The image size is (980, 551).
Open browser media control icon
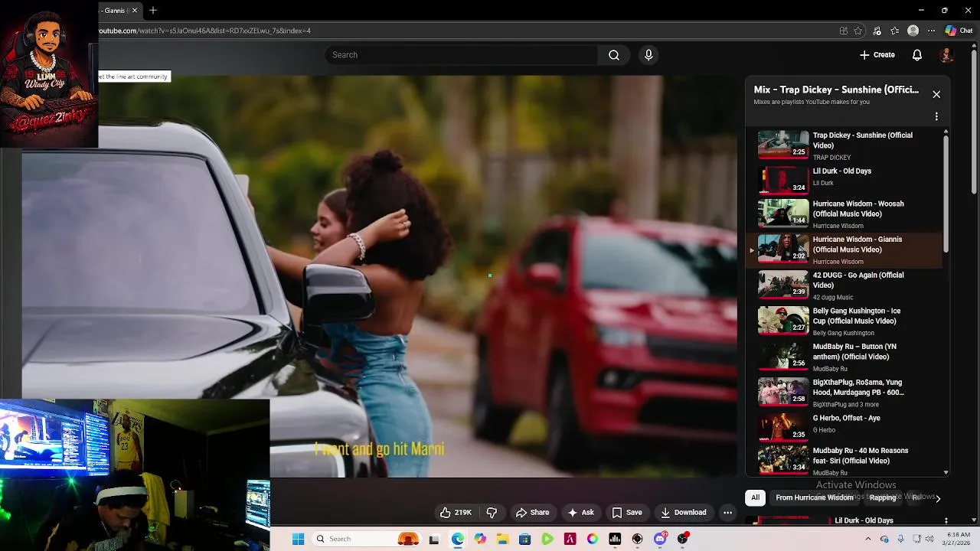pos(877,31)
